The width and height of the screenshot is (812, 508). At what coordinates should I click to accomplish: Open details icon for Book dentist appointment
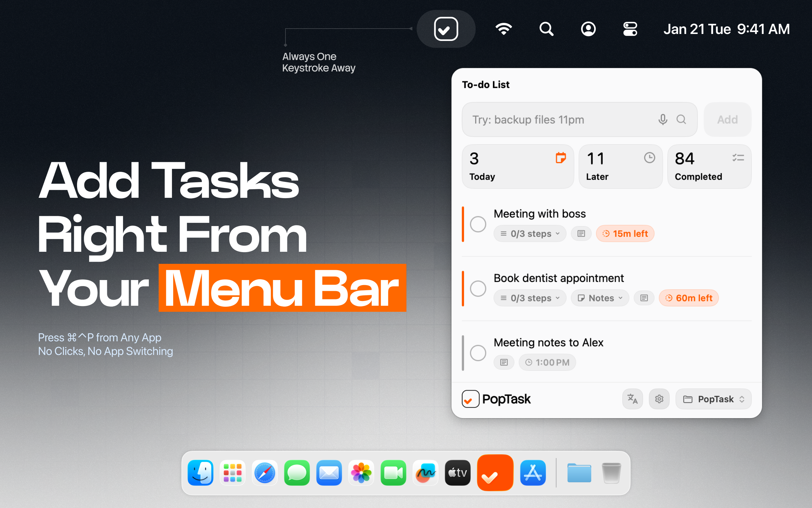coord(644,298)
